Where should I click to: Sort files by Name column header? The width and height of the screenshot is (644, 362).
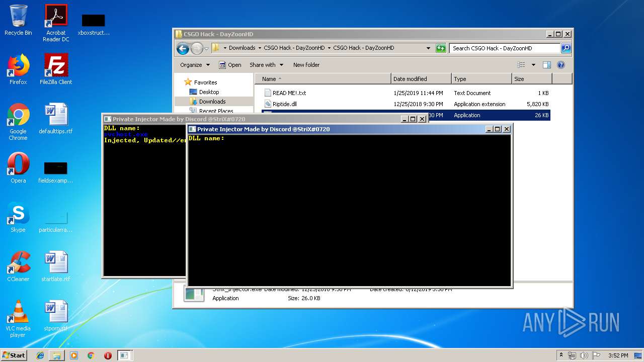(x=323, y=79)
